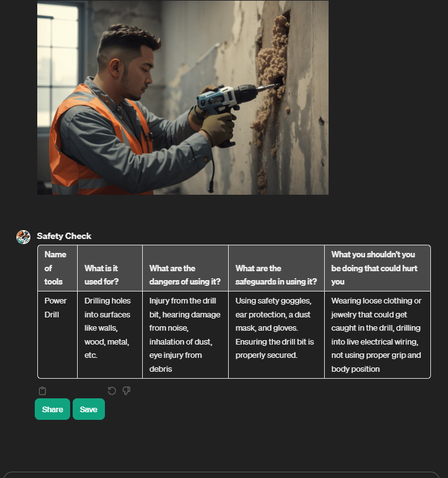Screen dimensions: 448x478
Task: Click the message input field at bottom
Action: (x=222, y=475)
